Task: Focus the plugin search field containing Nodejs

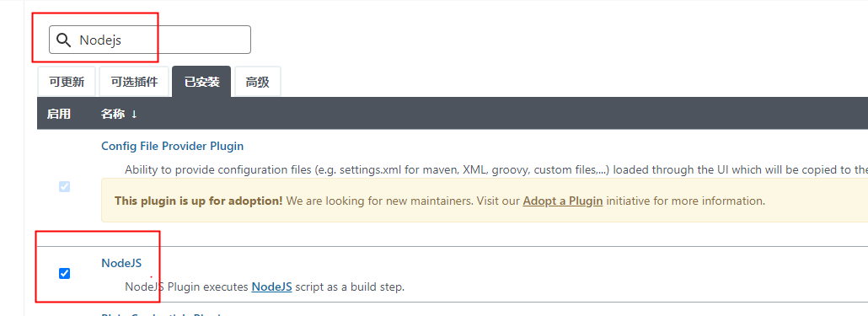Action: pos(149,40)
